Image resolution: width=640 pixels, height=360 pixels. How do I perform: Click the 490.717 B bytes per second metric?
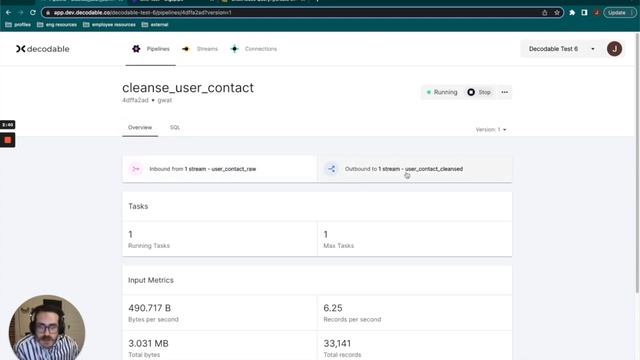149,308
